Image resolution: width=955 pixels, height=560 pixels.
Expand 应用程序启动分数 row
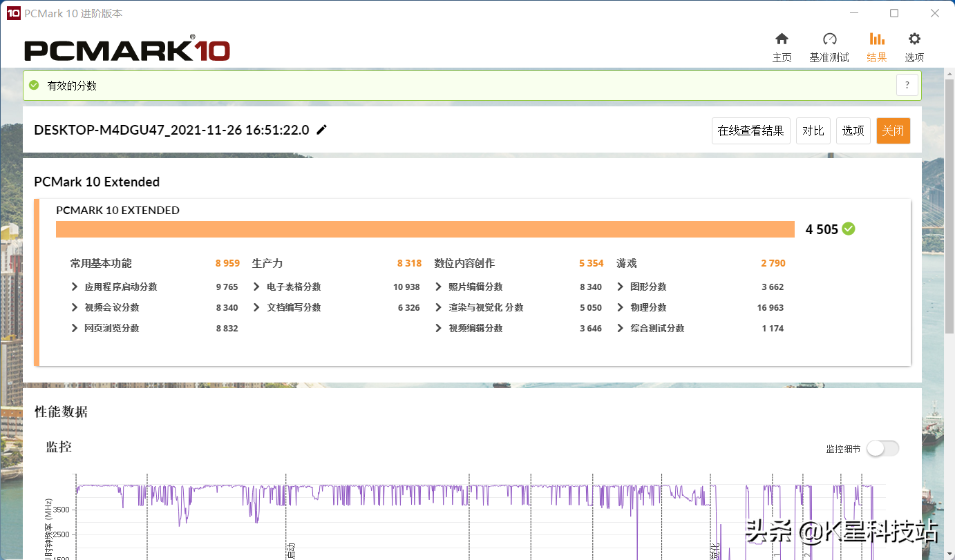point(75,287)
